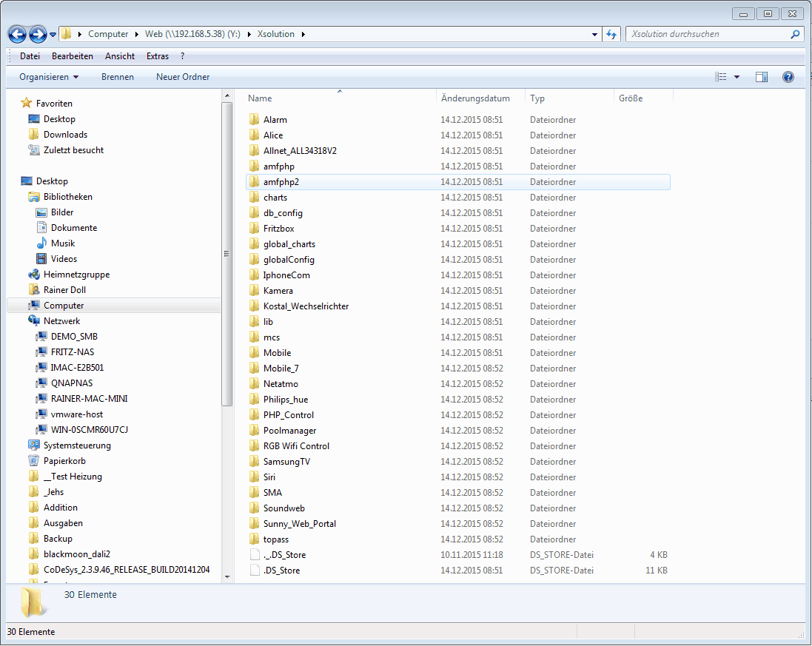Click the refresh icon beside address bar
This screenshot has width=812, height=646.
(x=611, y=34)
